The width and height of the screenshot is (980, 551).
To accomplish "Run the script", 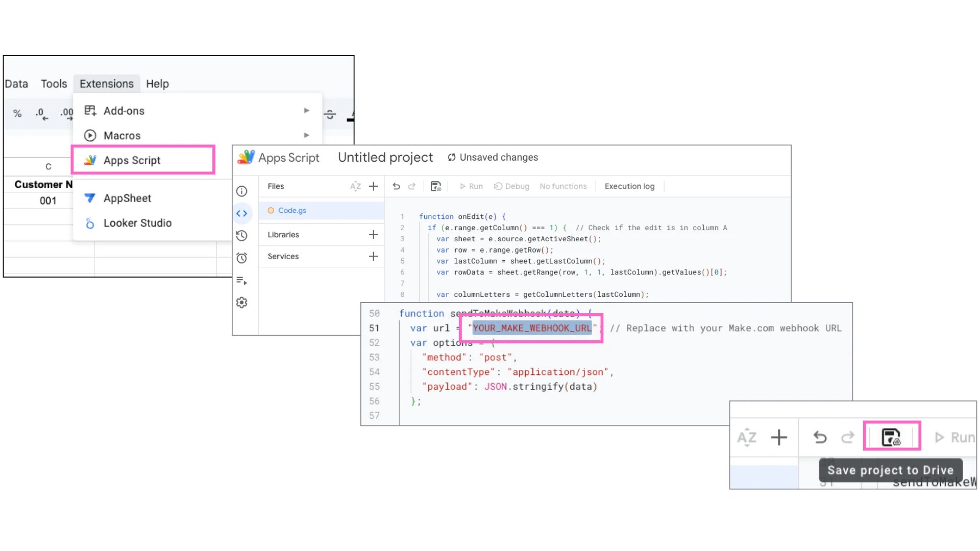I will pyautogui.click(x=471, y=186).
